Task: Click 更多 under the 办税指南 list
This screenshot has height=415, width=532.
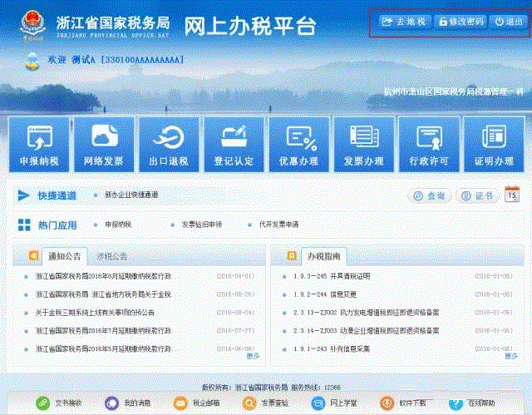Action: click(511, 356)
